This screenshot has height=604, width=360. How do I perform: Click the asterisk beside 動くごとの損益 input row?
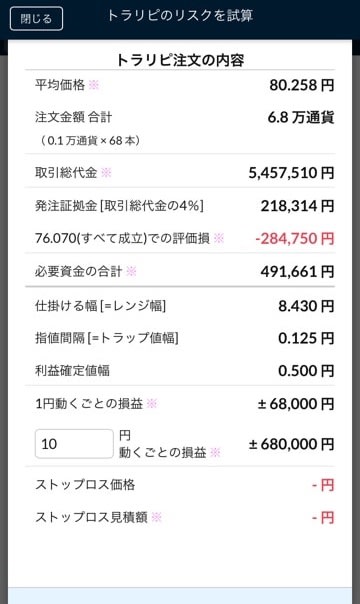215,452
